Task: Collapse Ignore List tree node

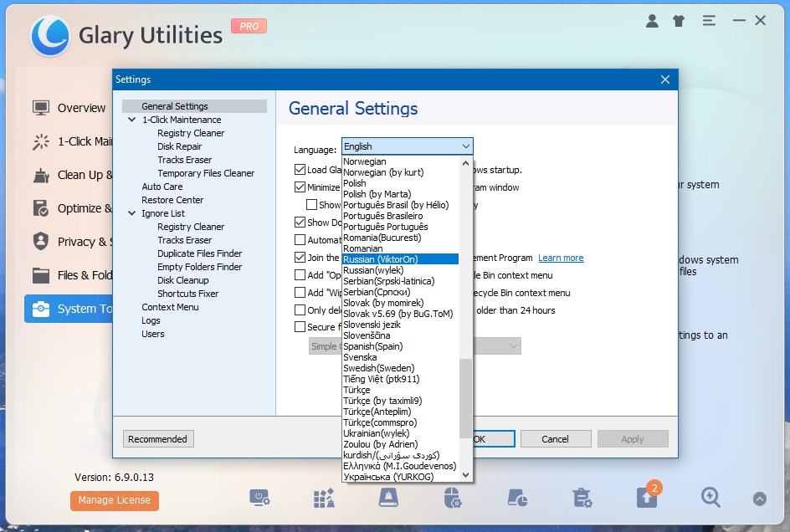Action: point(132,213)
